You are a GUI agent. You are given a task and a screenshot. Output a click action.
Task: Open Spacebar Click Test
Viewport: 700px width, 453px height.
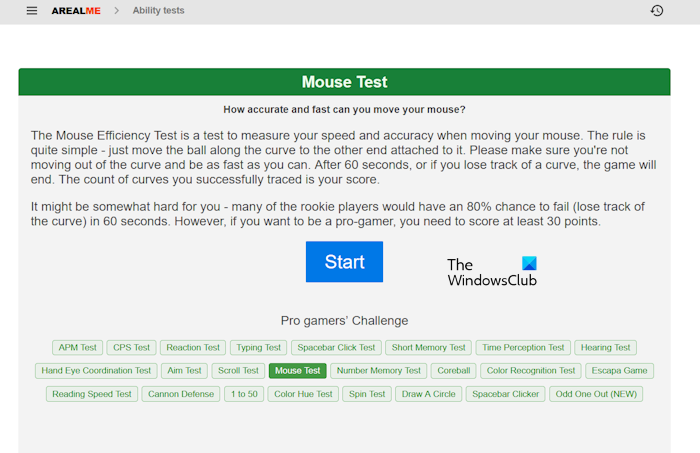click(x=336, y=348)
